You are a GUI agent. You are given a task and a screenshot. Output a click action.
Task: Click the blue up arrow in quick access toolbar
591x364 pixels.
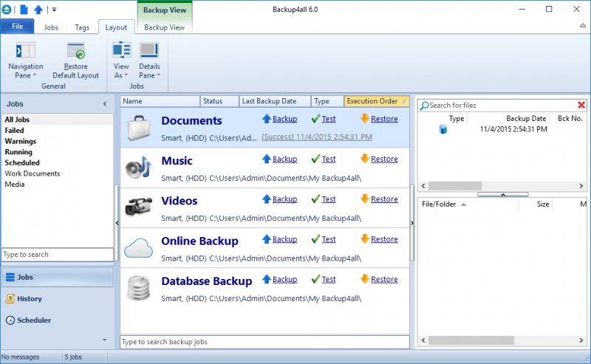38,10
